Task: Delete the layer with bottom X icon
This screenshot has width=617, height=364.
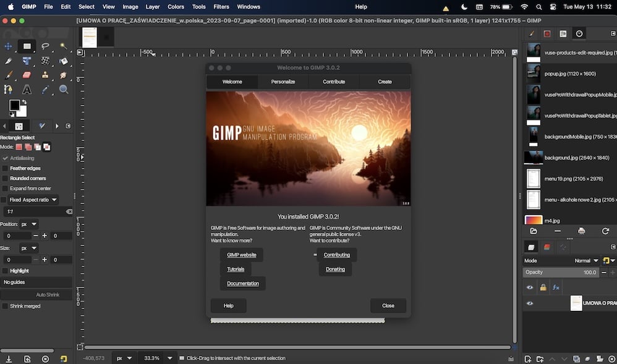Action: pyautogui.click(x=612, y=358)
